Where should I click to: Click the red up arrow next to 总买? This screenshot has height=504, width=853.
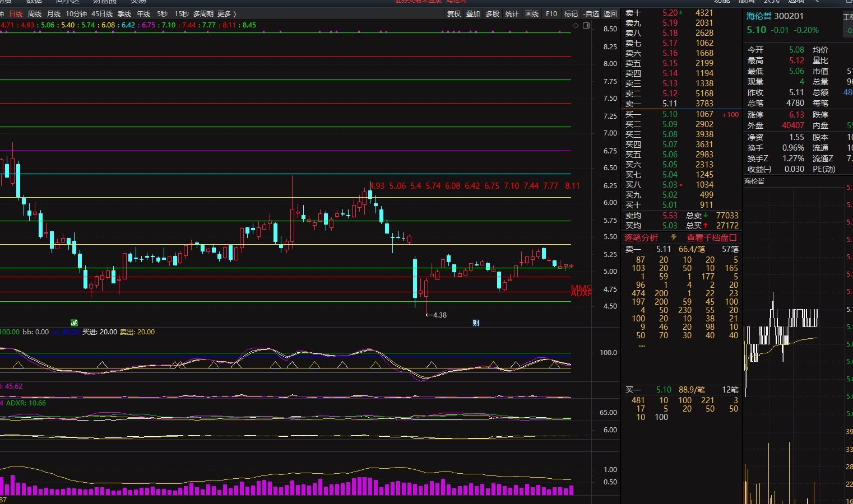click(x=706, y=226)
